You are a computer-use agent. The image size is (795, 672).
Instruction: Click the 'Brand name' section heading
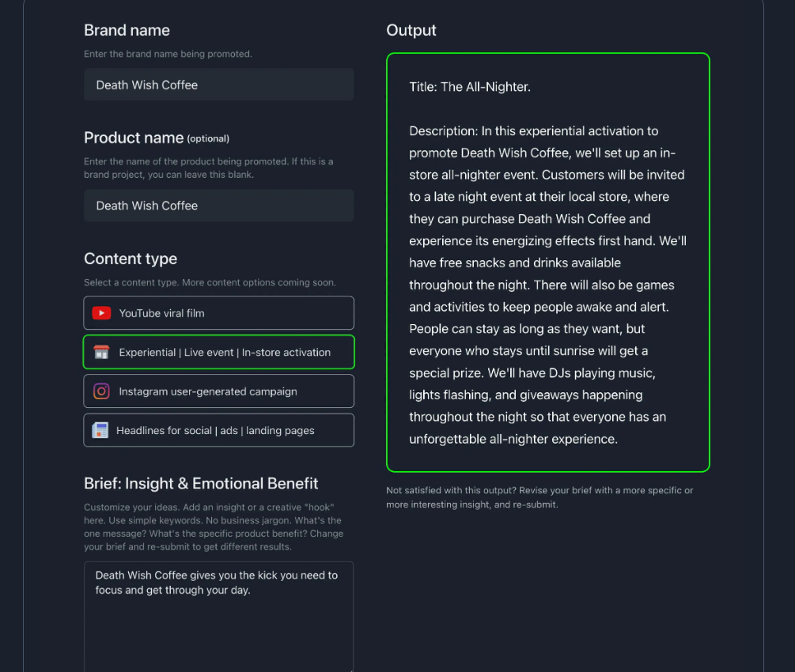pos(127,30)
